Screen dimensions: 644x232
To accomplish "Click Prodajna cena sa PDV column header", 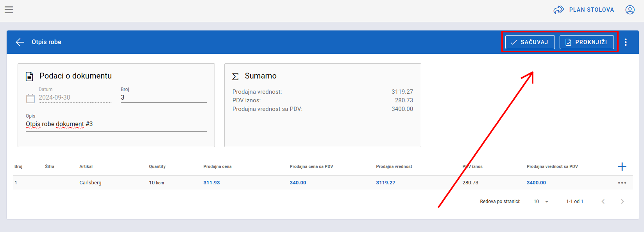I will pyautogui.click(x=311, y=166).
